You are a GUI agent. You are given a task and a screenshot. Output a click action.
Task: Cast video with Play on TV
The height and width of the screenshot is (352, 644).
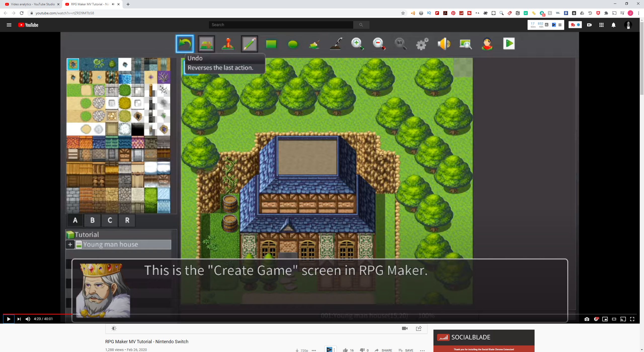pyautogui.click(x=623, y=319)
